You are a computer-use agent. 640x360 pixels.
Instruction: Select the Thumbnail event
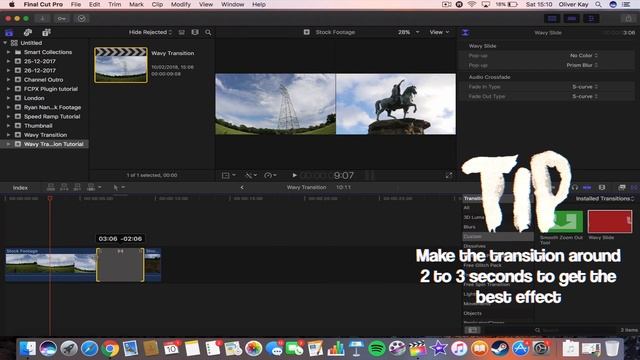[x=38, y=126]
